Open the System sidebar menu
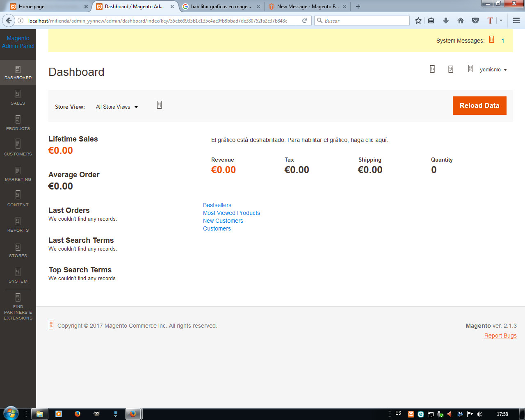Screen dimensions: 525x420 (x=18, y=276)
